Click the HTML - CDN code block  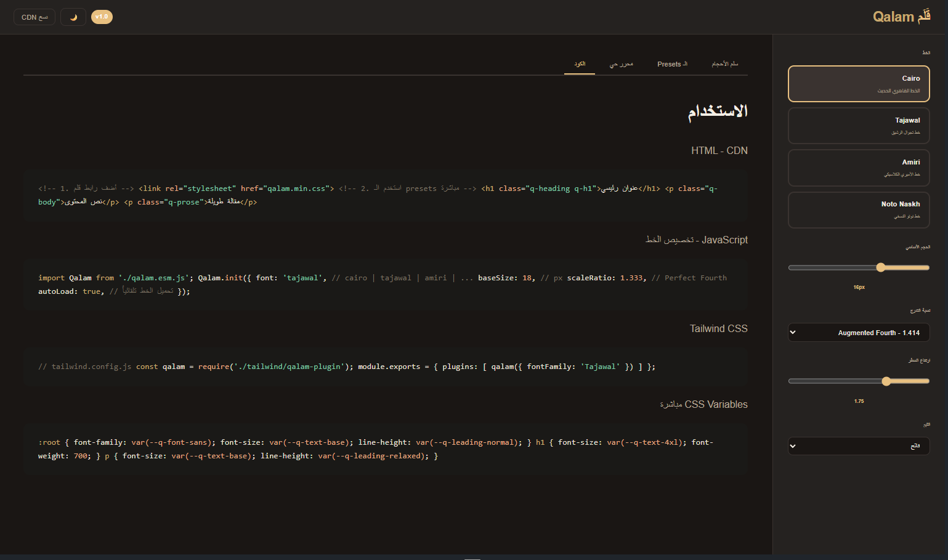386,195
